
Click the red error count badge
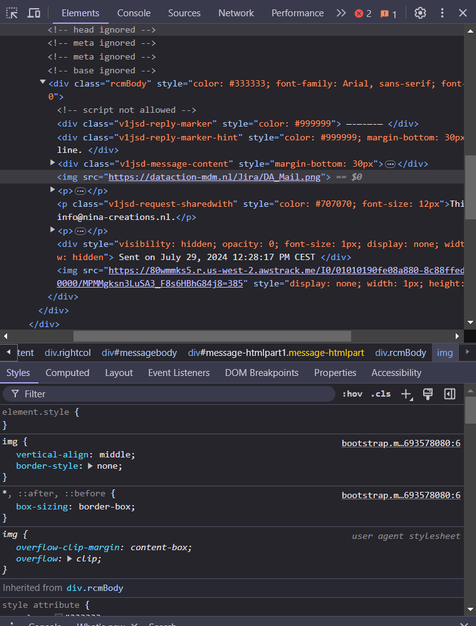[363, 14]
